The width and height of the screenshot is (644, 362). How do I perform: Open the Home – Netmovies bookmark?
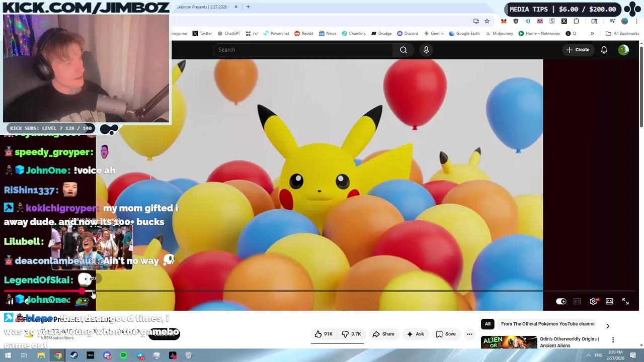[x=539, y=34]
